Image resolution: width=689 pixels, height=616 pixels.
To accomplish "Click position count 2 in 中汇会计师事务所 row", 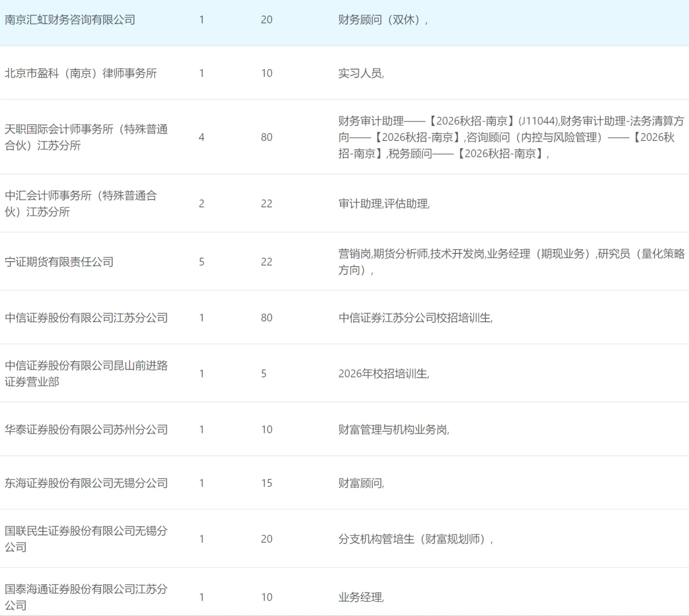I will pos(201,204).
